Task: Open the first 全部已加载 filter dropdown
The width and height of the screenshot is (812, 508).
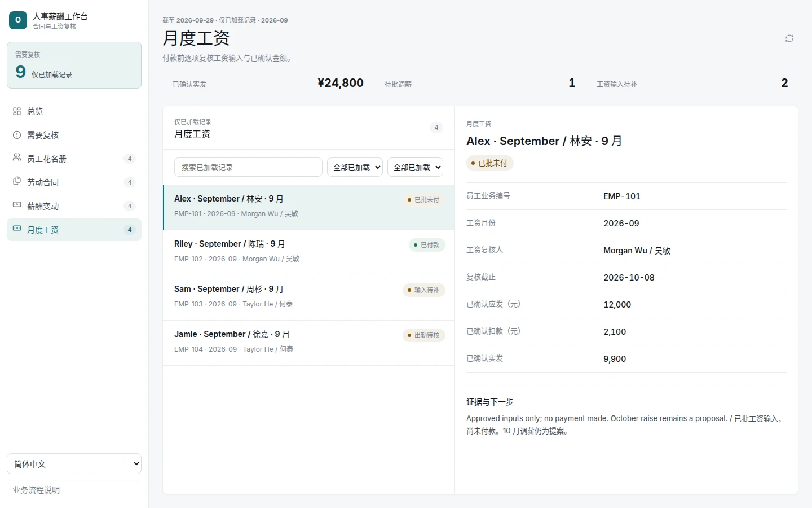Action: coord(355,167)
